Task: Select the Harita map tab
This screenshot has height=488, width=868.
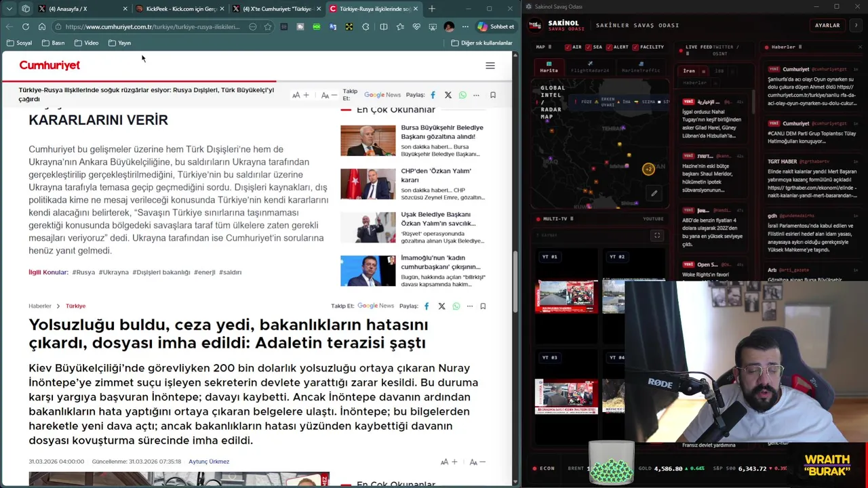Action: (x=549, y=67)
